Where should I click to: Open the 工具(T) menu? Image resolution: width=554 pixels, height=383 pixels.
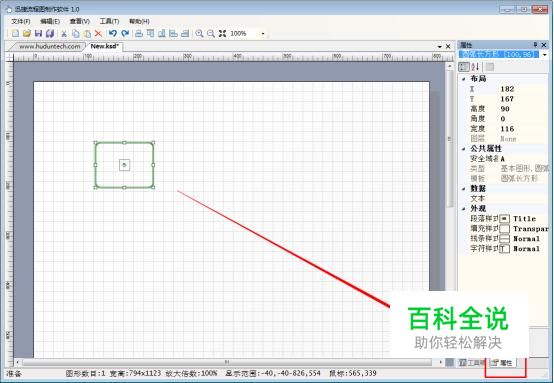tap(109, 21)
